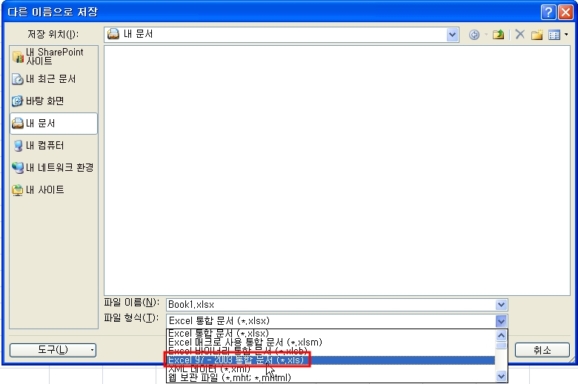Viewport: 578px width, 384px height.
Task: Select 바탕 화면 in the places bar
Action: (54, 101)
